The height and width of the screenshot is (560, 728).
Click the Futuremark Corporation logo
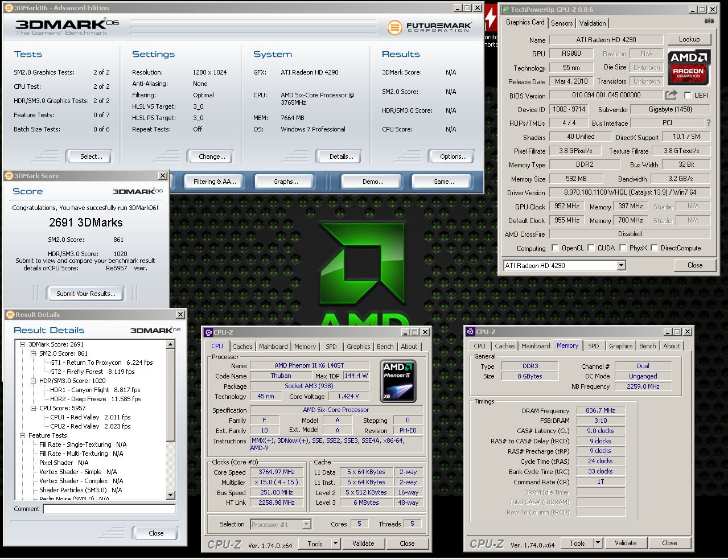click(x=430, y=27)
